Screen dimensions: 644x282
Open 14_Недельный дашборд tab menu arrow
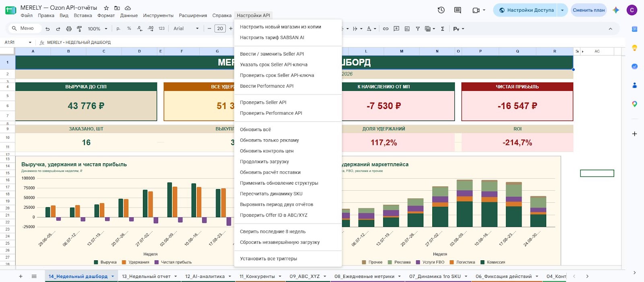[113, 276]
